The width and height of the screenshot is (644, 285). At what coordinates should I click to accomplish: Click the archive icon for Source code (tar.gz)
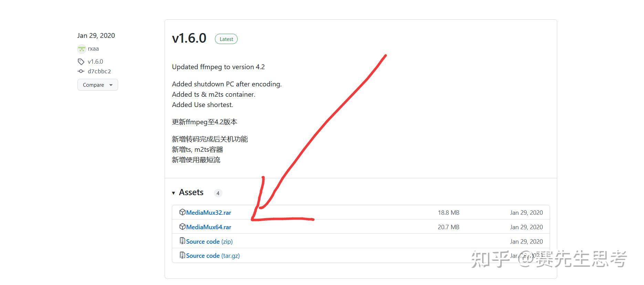[183, 255]
